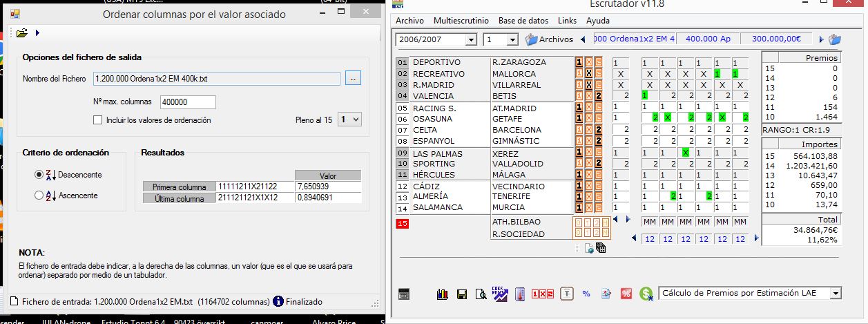Click the left arrow before the 12 column buttons
The image size is (868, 324).
coord(635,238)
